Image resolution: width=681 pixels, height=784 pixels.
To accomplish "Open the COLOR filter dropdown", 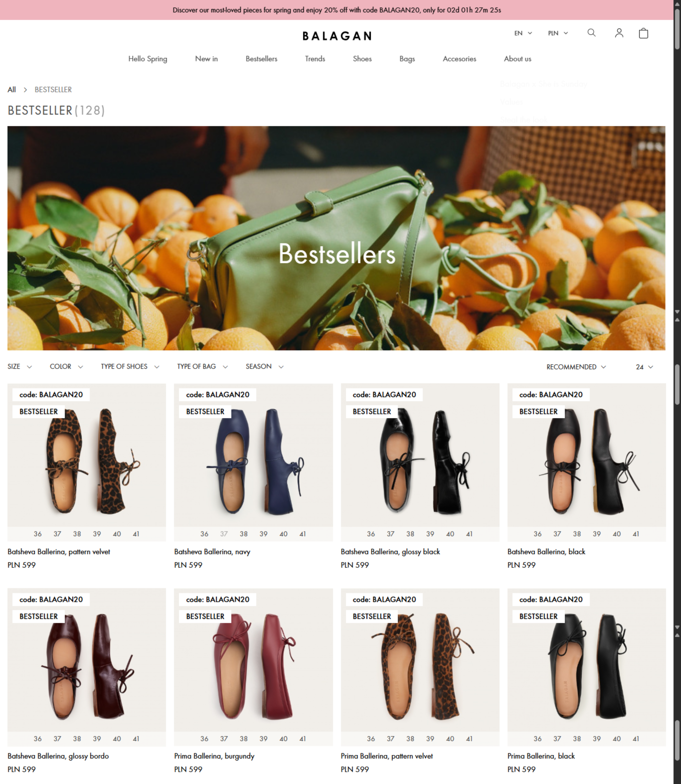I will (67, 367).
